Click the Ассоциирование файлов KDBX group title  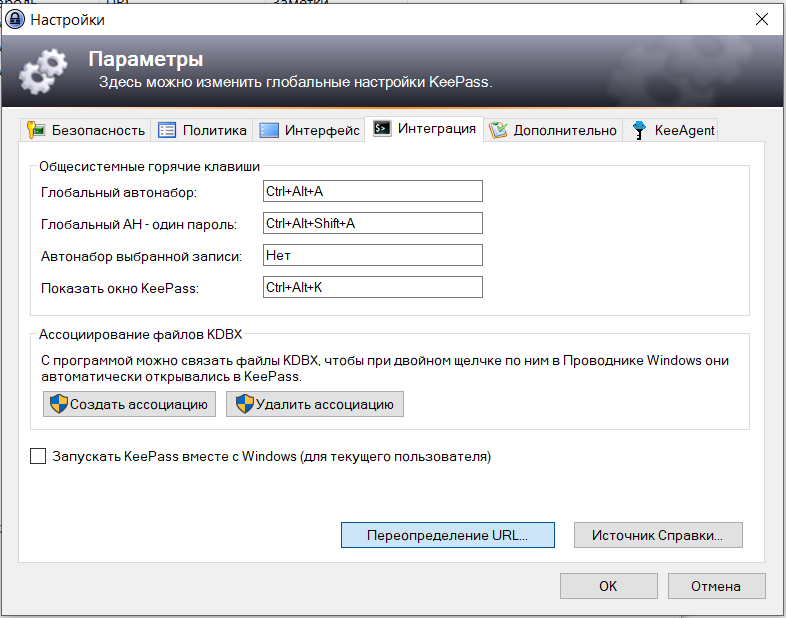click(x=140, y=334)
